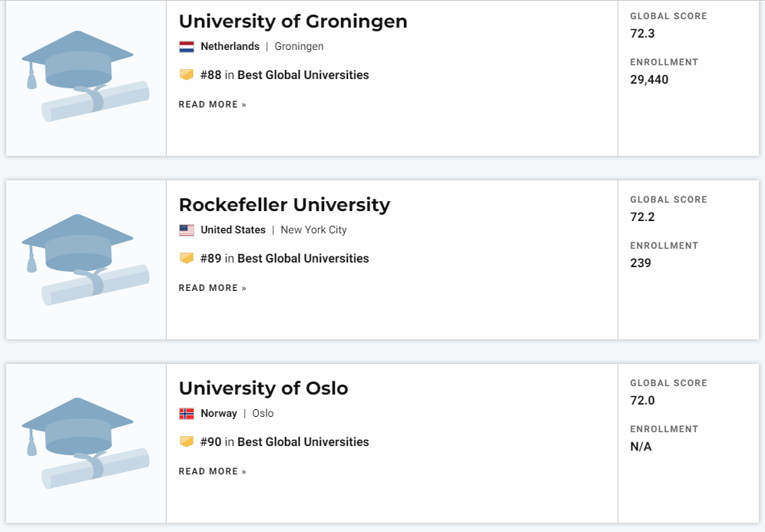The height and width of the screenshot is (532, 765).
Task: Click the United States flag icon
Action: (187, 230)
